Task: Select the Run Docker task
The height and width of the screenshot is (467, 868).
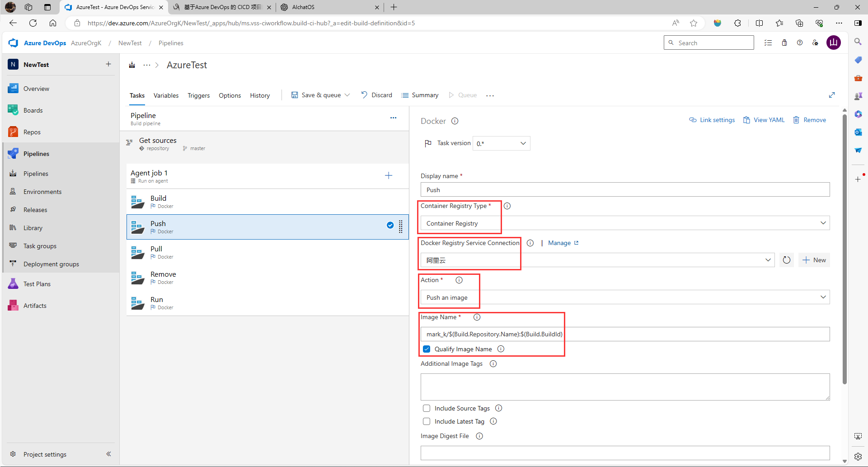Action: [267, 303]
